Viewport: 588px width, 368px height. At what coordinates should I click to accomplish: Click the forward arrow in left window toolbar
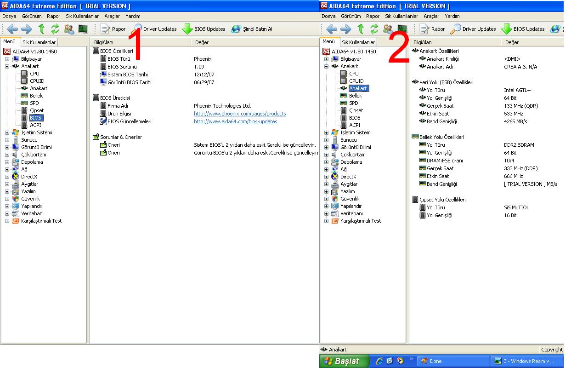pos(26,29)
